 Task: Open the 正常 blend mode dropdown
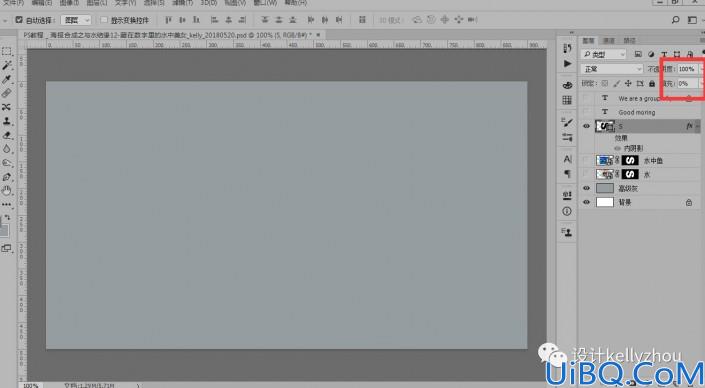pos(612,69)
